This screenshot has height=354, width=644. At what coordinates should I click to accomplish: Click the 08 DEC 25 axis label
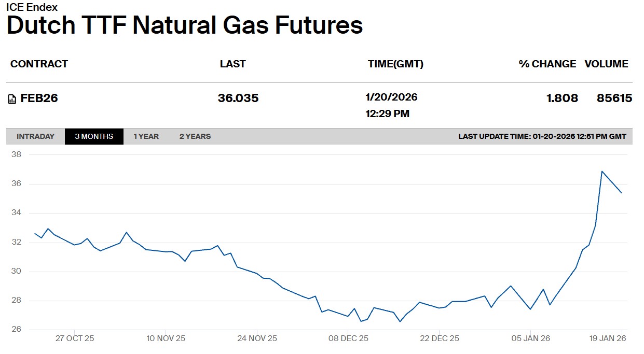(348, 338)
